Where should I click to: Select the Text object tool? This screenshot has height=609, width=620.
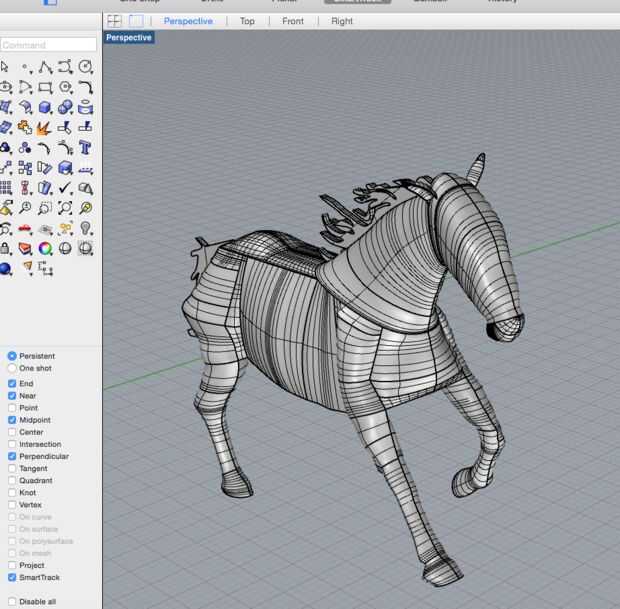(x=86, y=147)
